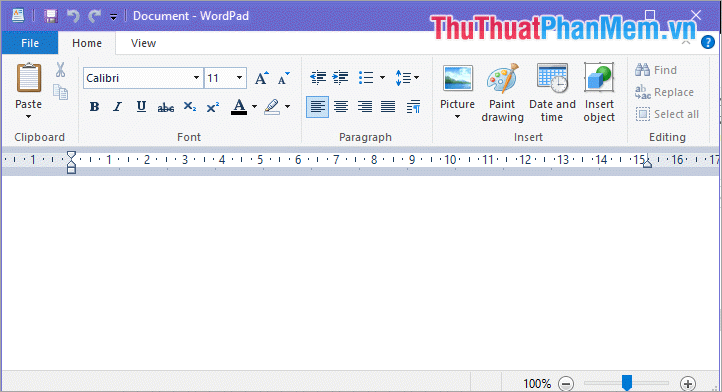Apply Subscript formatting

coord(190,107)
